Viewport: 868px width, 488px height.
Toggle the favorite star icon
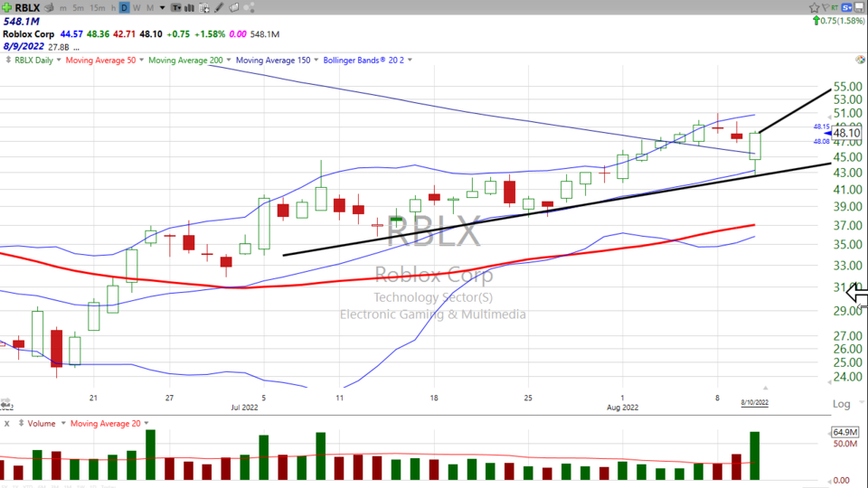click(x=814, y=7)
